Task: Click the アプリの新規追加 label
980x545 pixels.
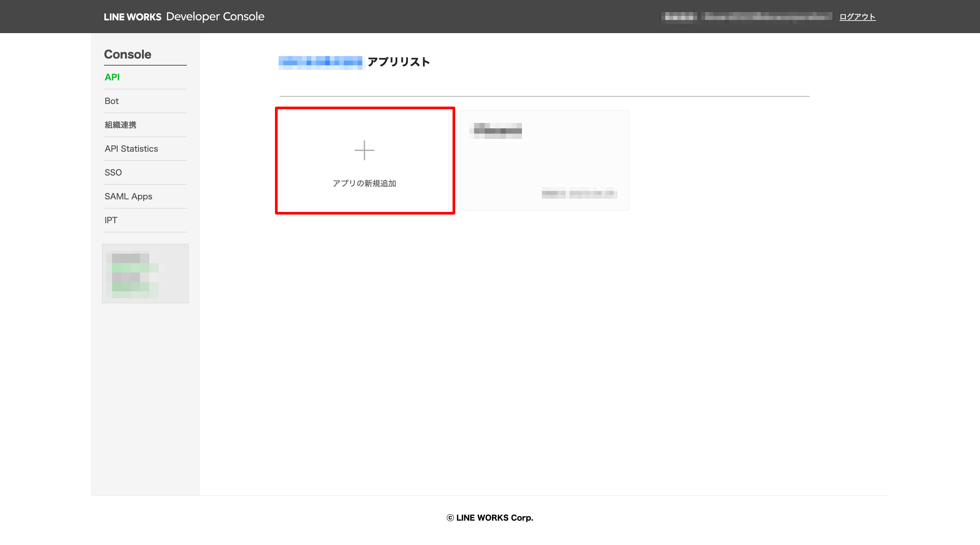Action: pos(364,183)
